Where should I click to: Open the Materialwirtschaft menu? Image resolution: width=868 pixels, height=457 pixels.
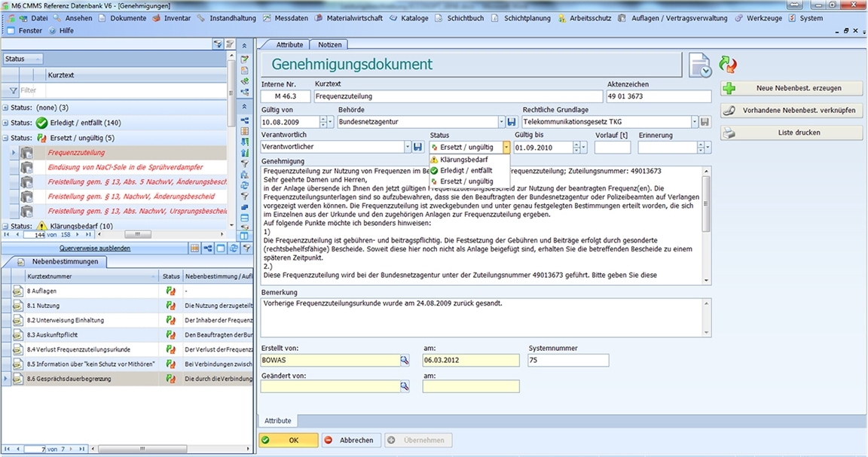354,18
